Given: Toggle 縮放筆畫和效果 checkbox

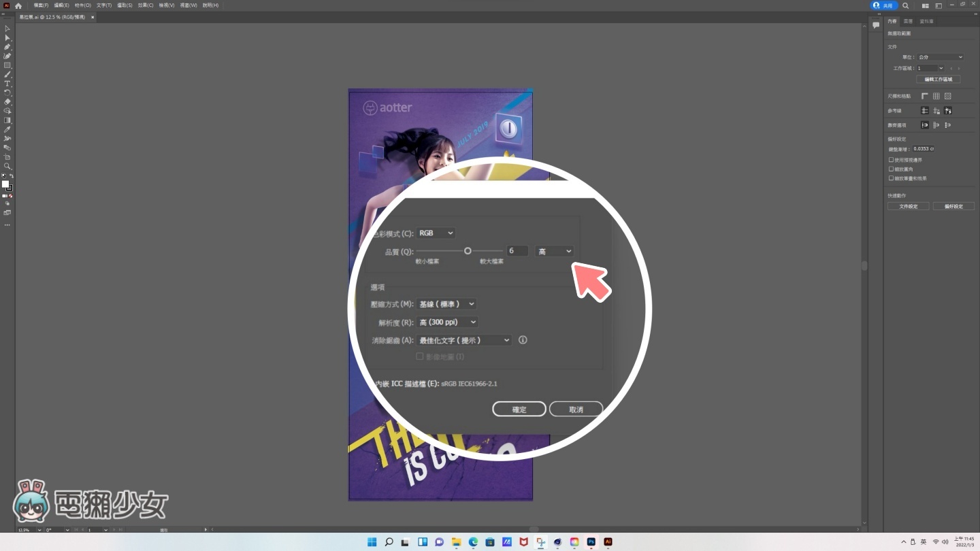Looking at the screenshot, I should 892,178.
